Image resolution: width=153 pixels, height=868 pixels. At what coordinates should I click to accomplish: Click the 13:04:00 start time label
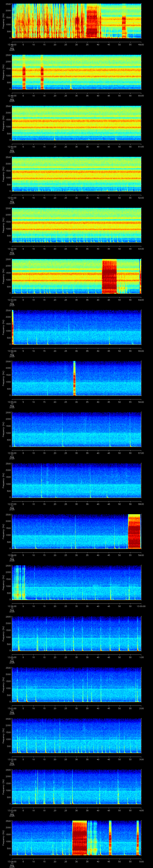coord(12,861)
